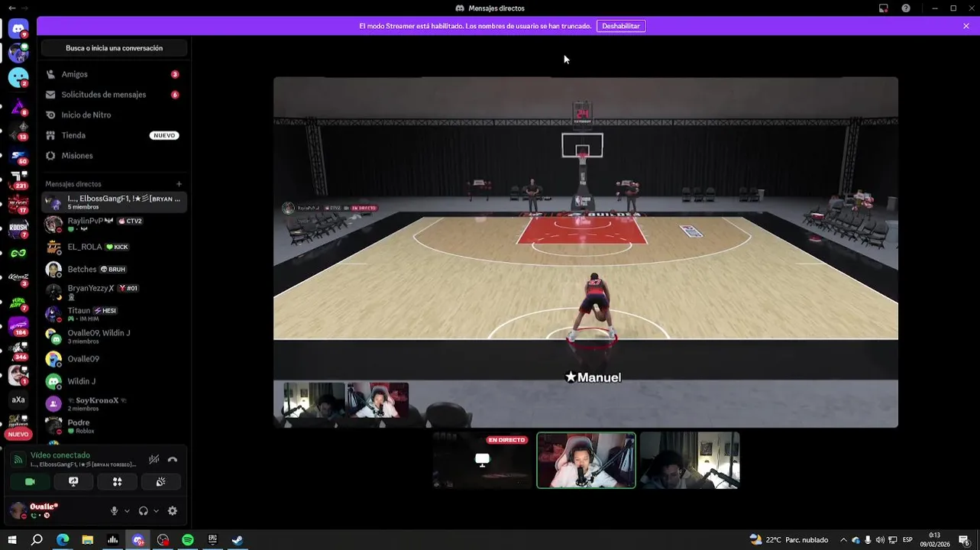Open audio output options arrow
This screenshot has height=550, width=980.
pyautogui.click(x=156, y=511)
